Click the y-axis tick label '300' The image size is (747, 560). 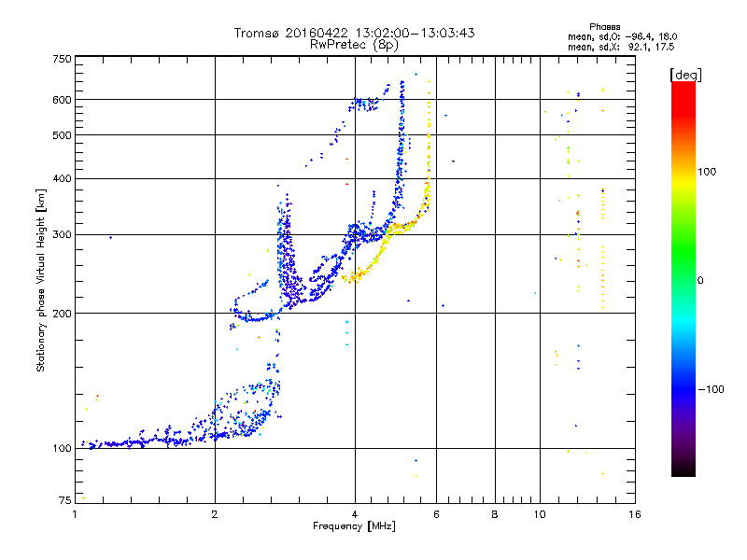[62, 235]
